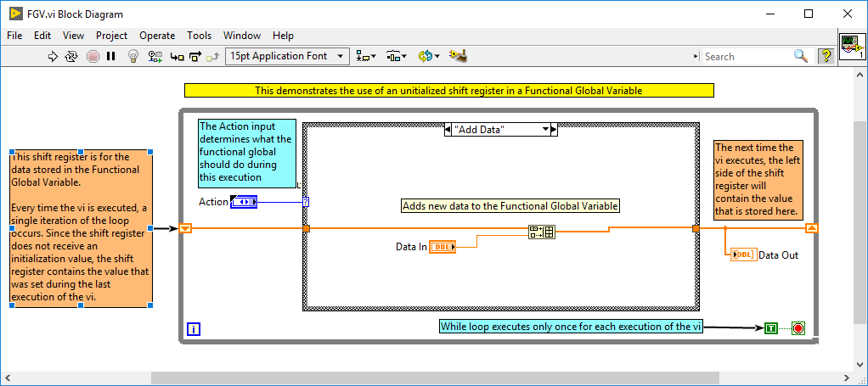Open the Tools menu

point(199,36)
